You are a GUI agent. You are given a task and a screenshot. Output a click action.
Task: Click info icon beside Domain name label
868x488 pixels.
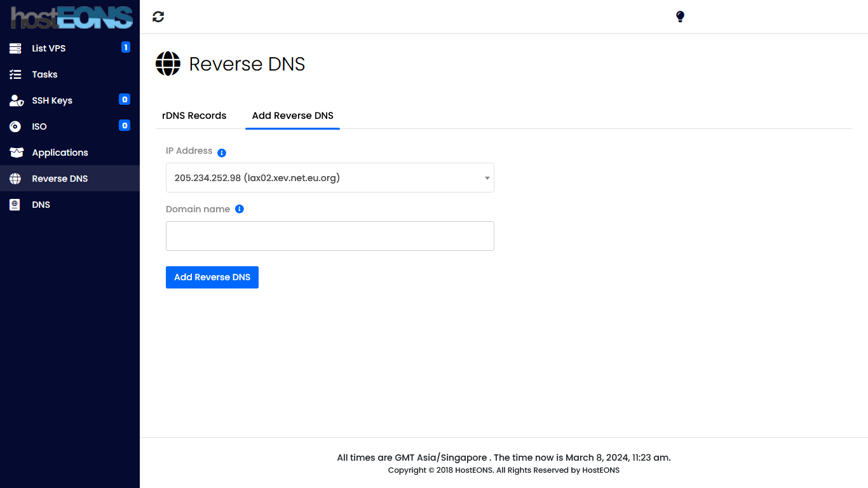(x=240, y=209)
